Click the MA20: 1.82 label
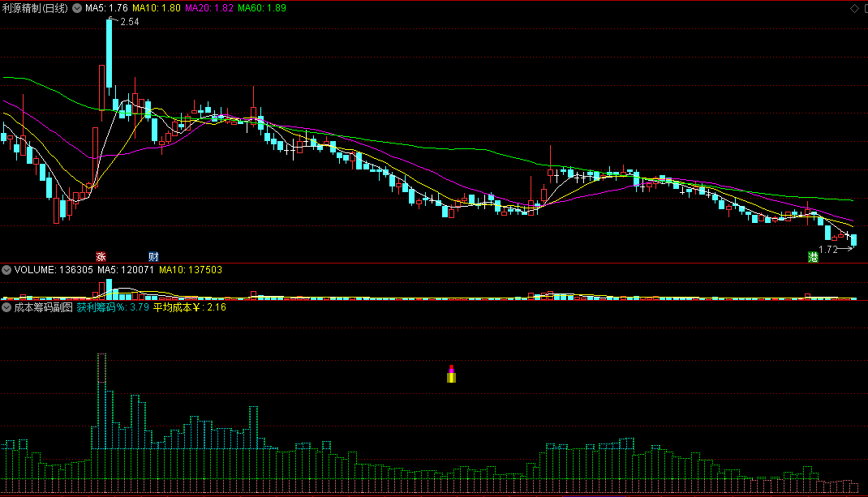Viewport: 868px width, 497px height. pos(209,8)
